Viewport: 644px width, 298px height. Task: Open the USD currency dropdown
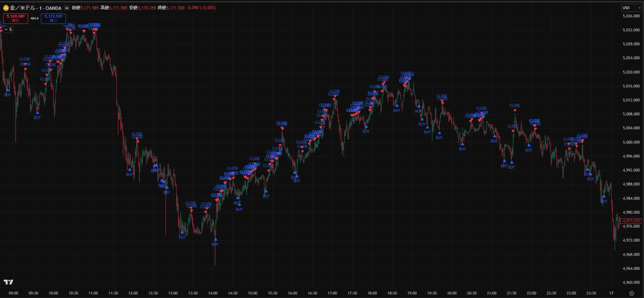tap(631, 8)
